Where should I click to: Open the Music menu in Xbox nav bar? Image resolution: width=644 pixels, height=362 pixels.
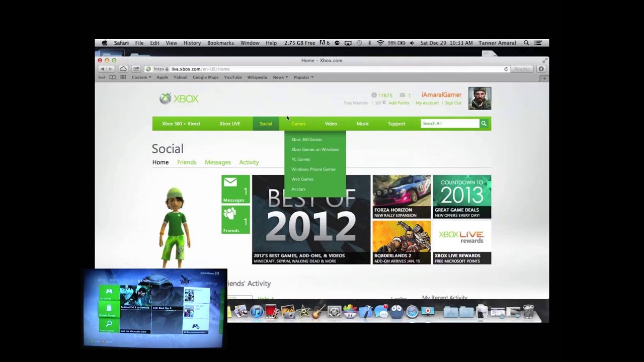tap(363, 124)
